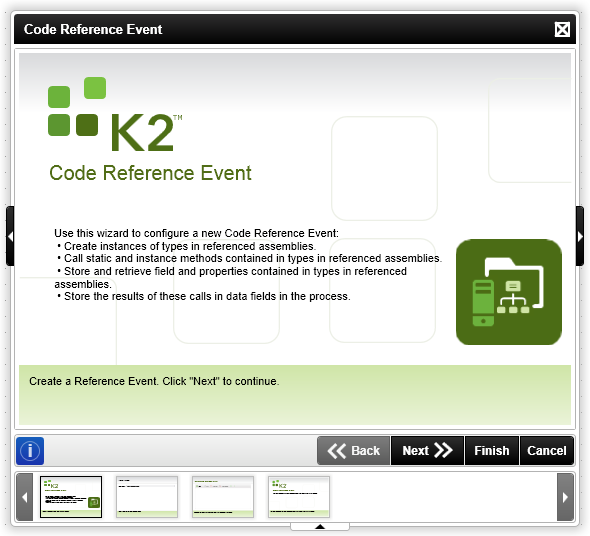
Task: Collapse thumbnail strip using bottom arrow
Action: point(320,526)
